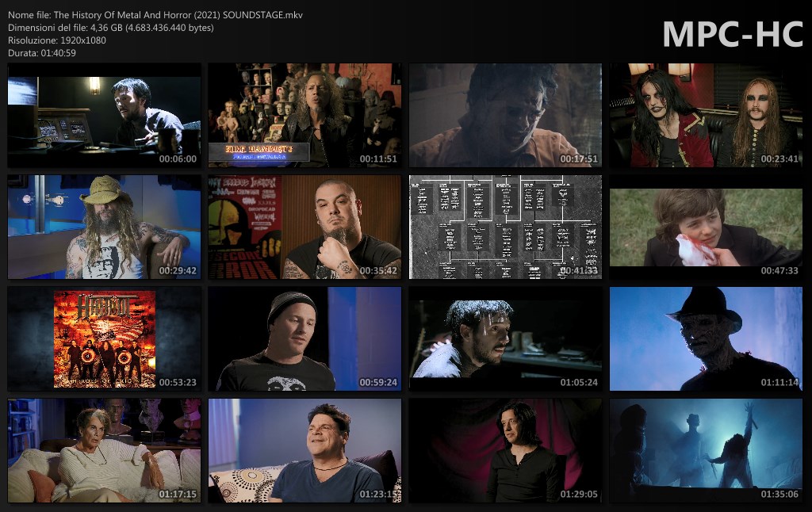Click the file name line 'Nome file'

pyautogui.click(x=155, y=15)
